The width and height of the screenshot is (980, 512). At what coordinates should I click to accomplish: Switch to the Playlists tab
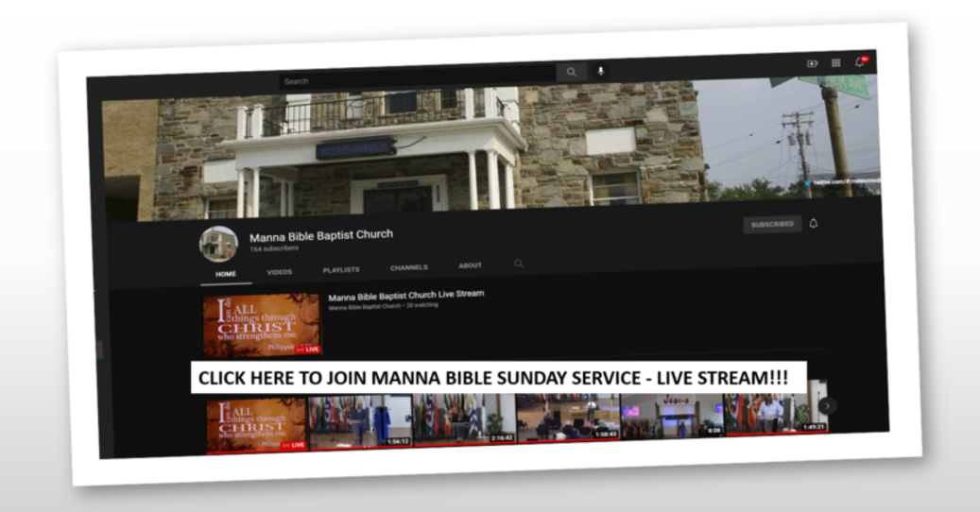[x=341, y=270]
